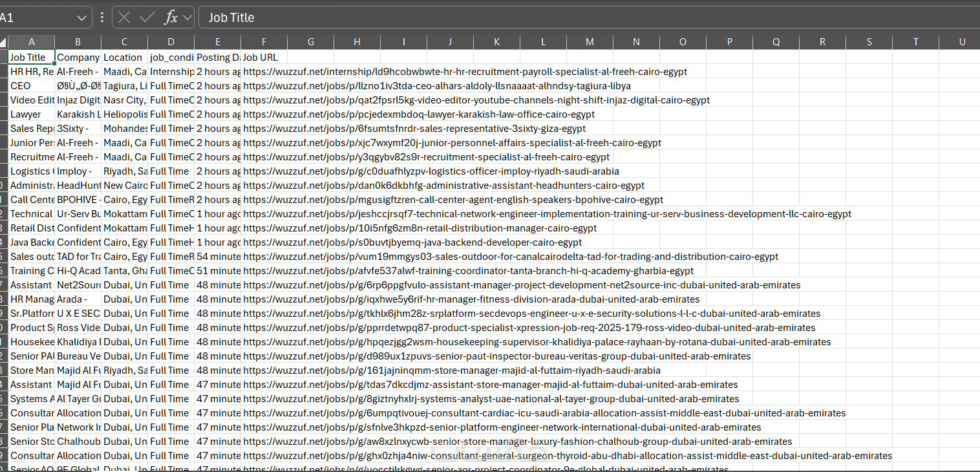The width and height of the screenshot is (980, 472).
Task: Select the 'Location' header cell
Action: [x=125, y=57]
